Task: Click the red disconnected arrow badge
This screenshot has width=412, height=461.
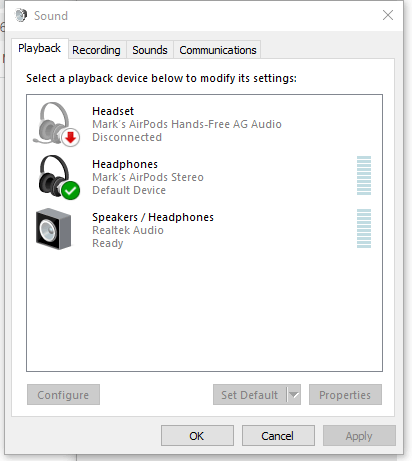Action: [70, 137]
